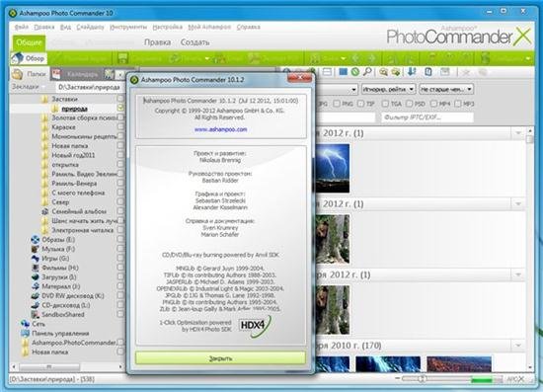Open the Сеть network node
This screenshot has height=392, width=543.
pyautogui.click(x=33, y=324)
